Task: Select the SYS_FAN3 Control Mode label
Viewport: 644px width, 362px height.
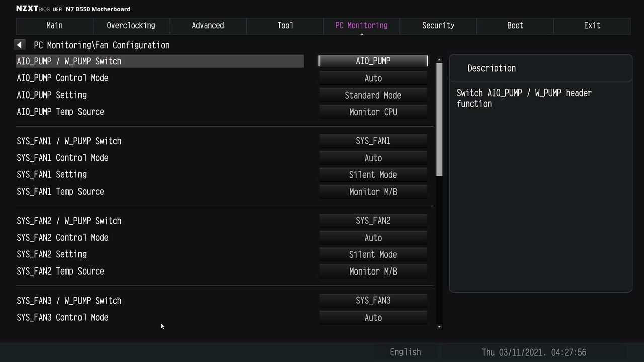Action: pyautogui.click(x=62, y=318)
